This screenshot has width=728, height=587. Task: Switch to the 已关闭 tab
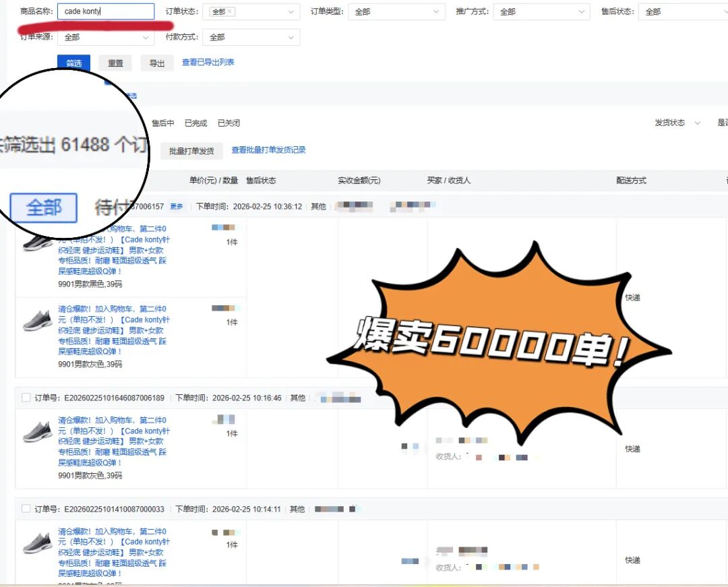point(229,123)
